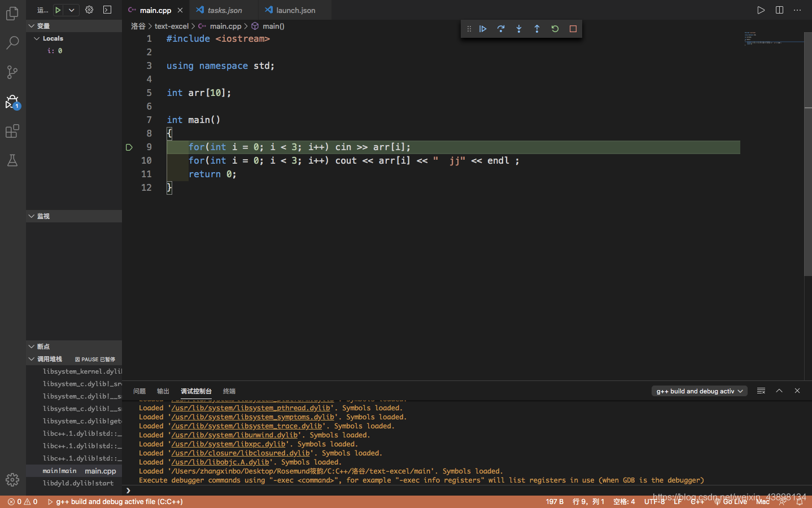Open the 调试控制台 debug console tab
Screen dimensions: 812x508
pyautogui.click(x=196, y=391)
